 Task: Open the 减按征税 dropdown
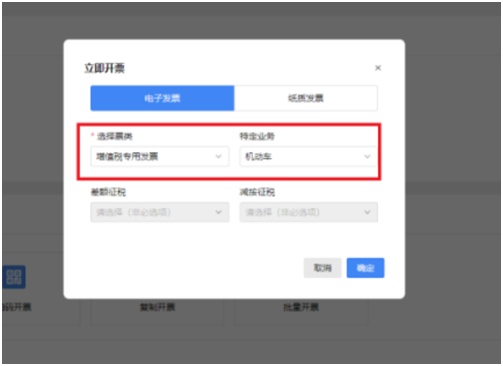click(308, 212)
